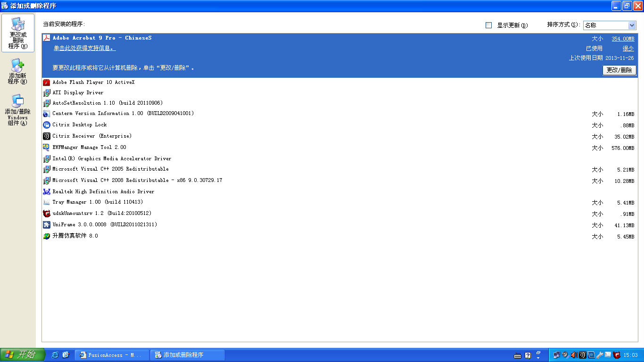Open the 开始 Start menu
The width and height of the screenshot is (644, 362).
pos(22,355)
